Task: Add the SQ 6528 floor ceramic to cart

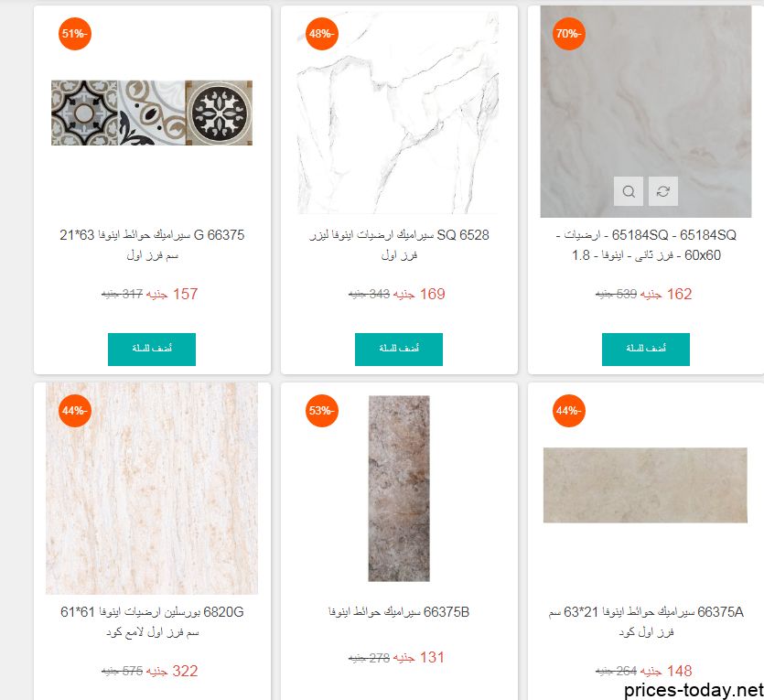Action: coord(399,350)
